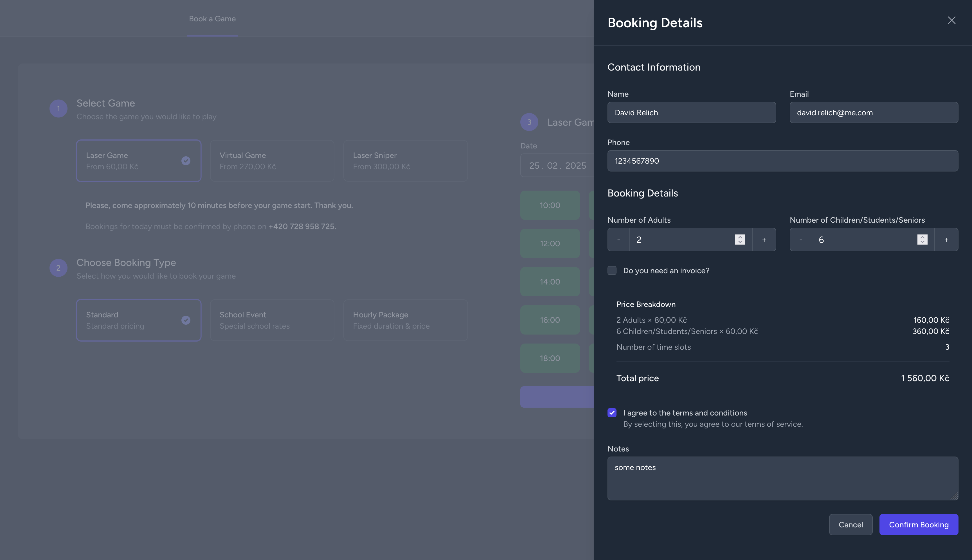
Task: Uncheck 'I agree to the terms and conditions'
Action: 612,413
